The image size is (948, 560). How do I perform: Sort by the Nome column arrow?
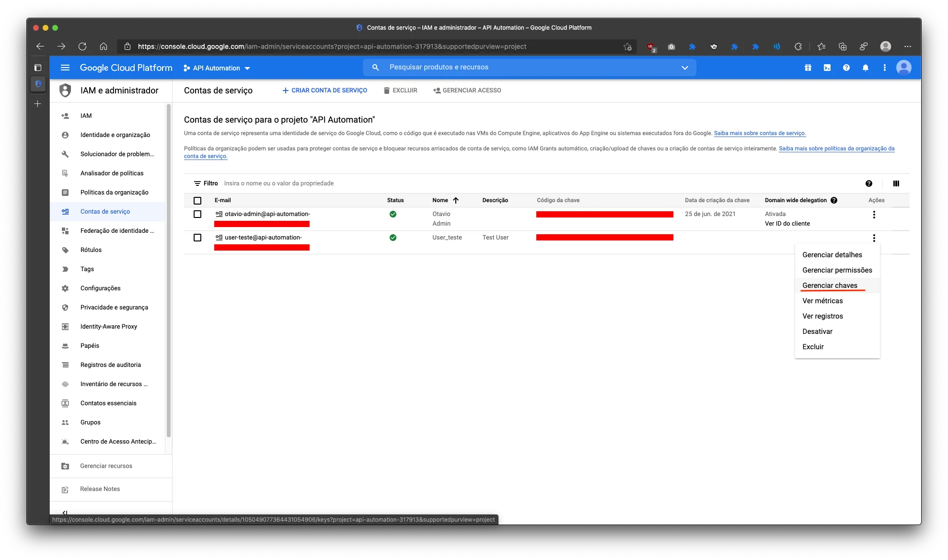[x=456, y=200]
